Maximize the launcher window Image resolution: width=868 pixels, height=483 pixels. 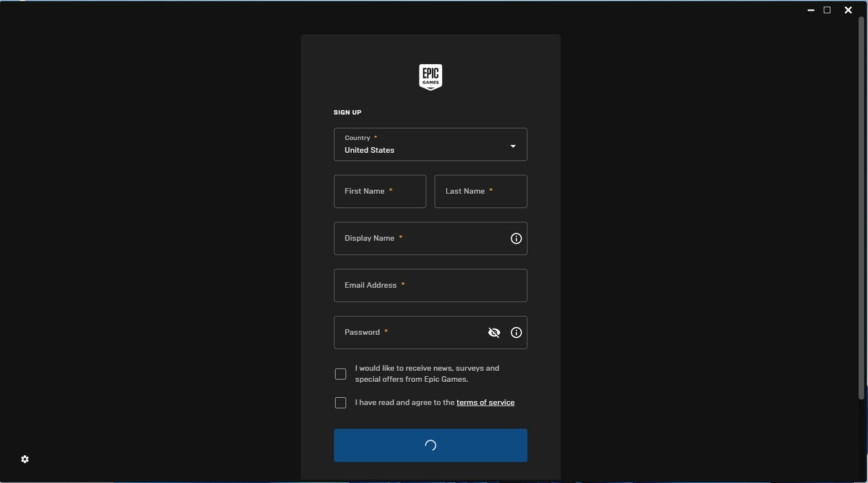(x=827, y=10)
